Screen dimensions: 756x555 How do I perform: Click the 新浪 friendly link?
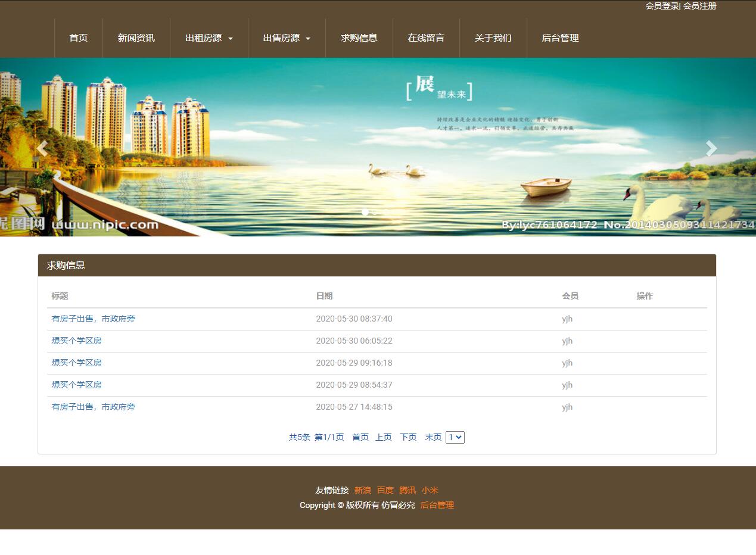pos(363,490)
